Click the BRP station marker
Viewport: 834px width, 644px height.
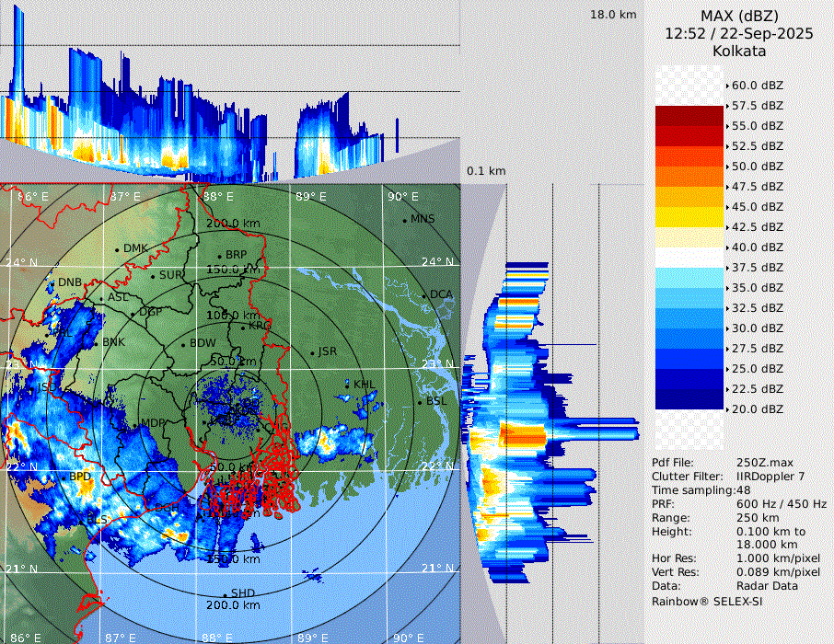pos(219,256)
